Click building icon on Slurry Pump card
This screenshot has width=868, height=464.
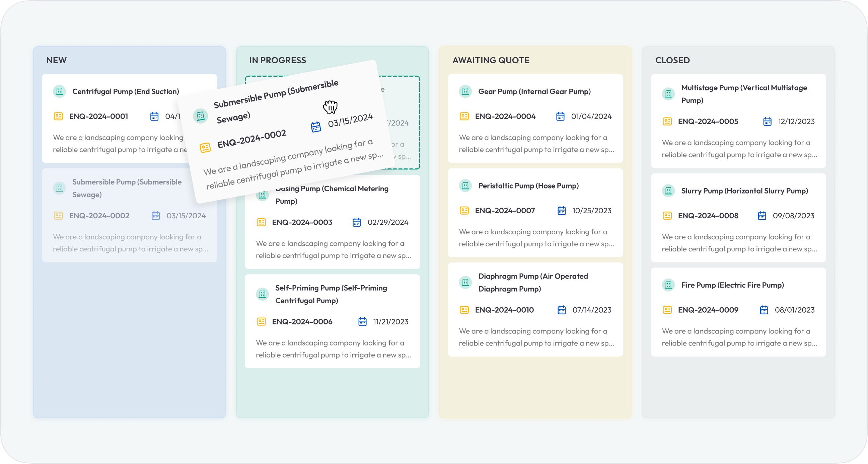[668, 191]
